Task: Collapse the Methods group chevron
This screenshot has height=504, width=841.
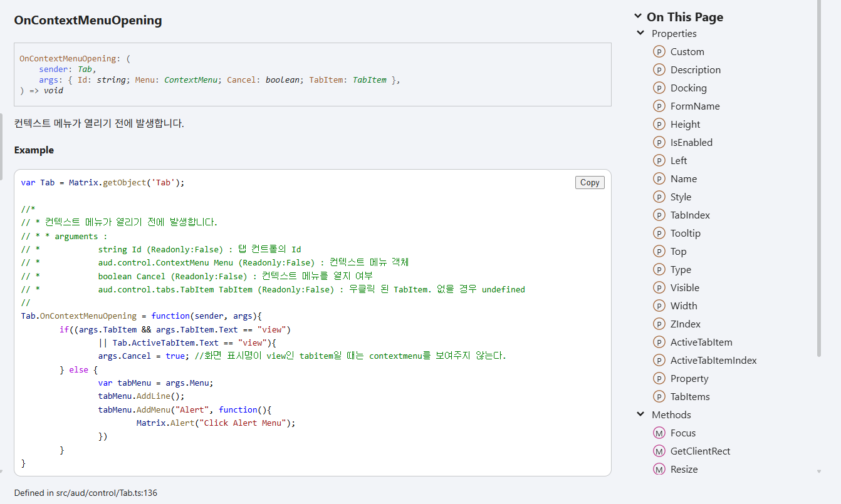Action: click(640, 415)
